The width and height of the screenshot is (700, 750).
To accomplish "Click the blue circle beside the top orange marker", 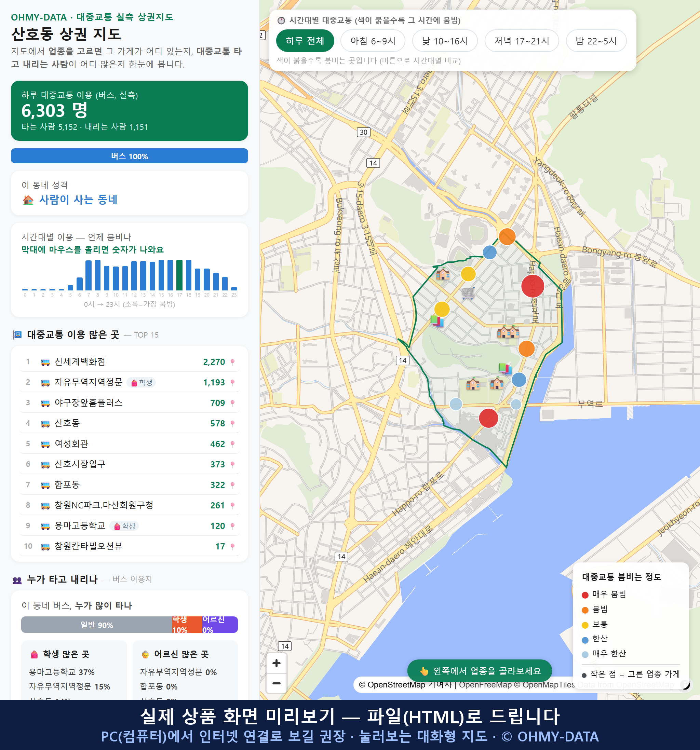I will click(490, 252).
